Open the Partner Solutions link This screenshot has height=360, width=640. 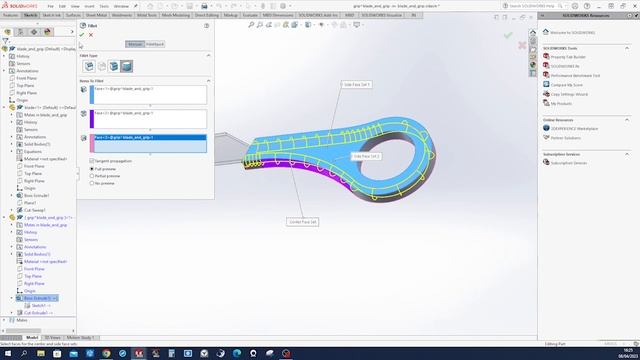566,138
